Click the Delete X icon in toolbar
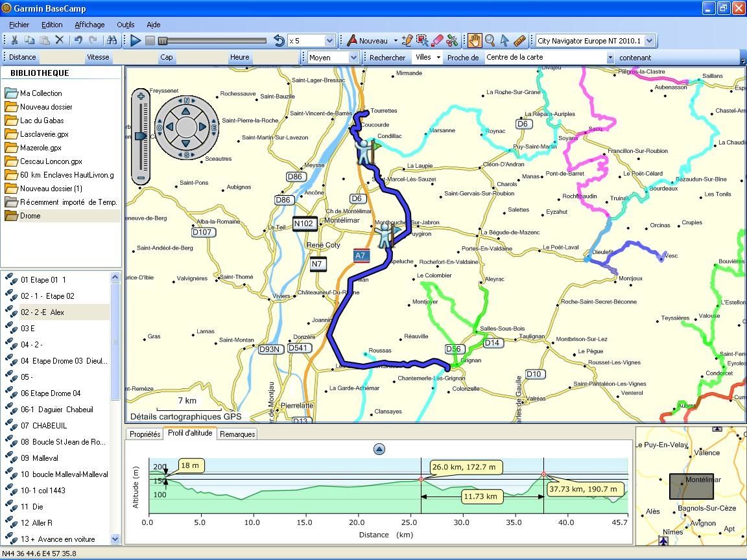The height and width of the screenshot is (560, 747). 59,40
